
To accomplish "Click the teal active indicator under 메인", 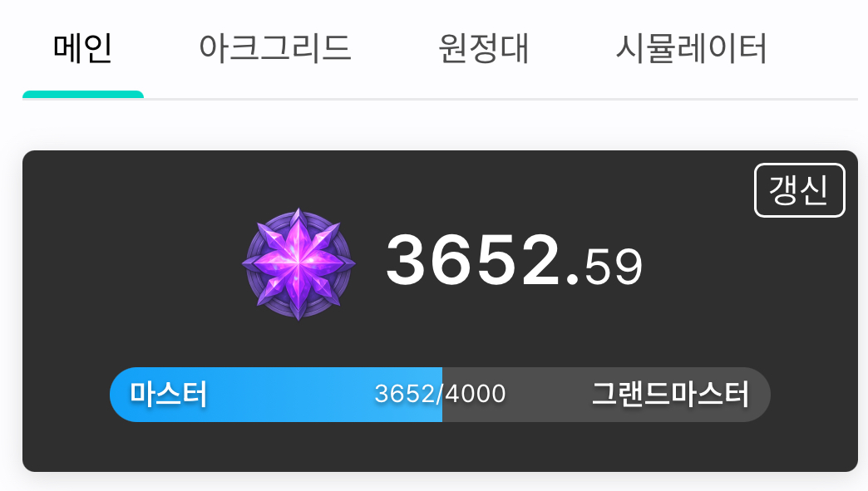I will pos(83,95).
